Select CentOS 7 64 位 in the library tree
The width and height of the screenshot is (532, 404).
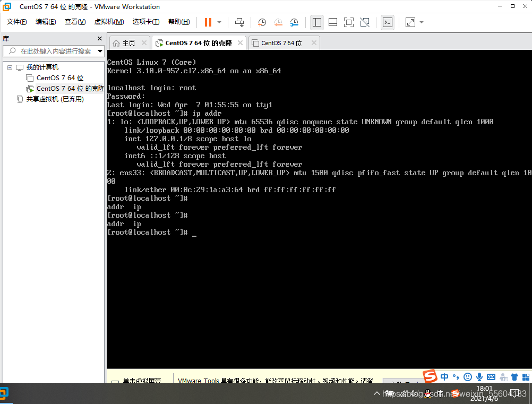60,78
